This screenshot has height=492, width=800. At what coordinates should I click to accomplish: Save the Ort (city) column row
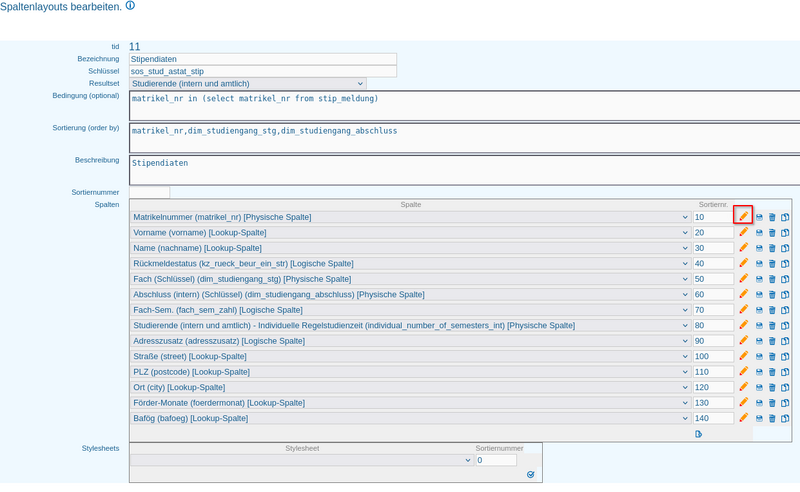point(759,387)
